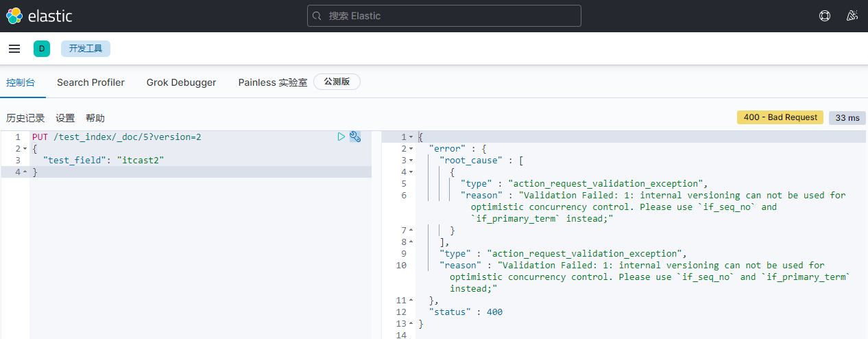
Task: Collapse the "root_cause" array fold arrow
Action: click(411, 161)
